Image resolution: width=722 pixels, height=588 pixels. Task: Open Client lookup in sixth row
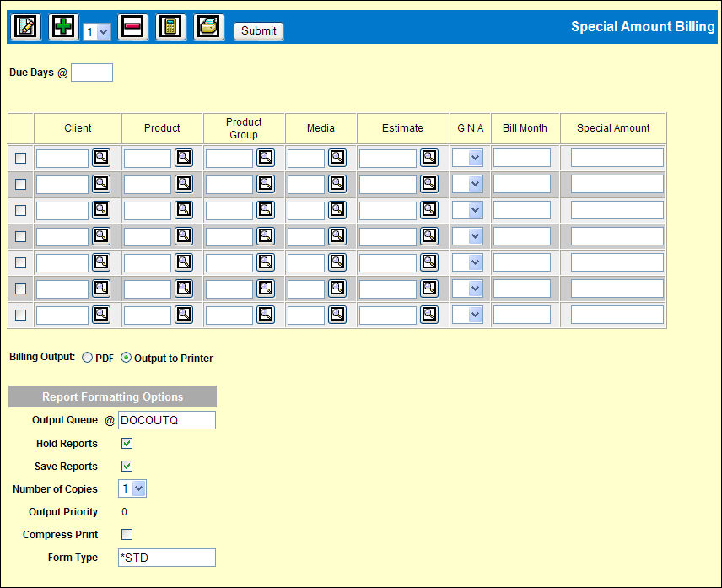click(101, 289)
